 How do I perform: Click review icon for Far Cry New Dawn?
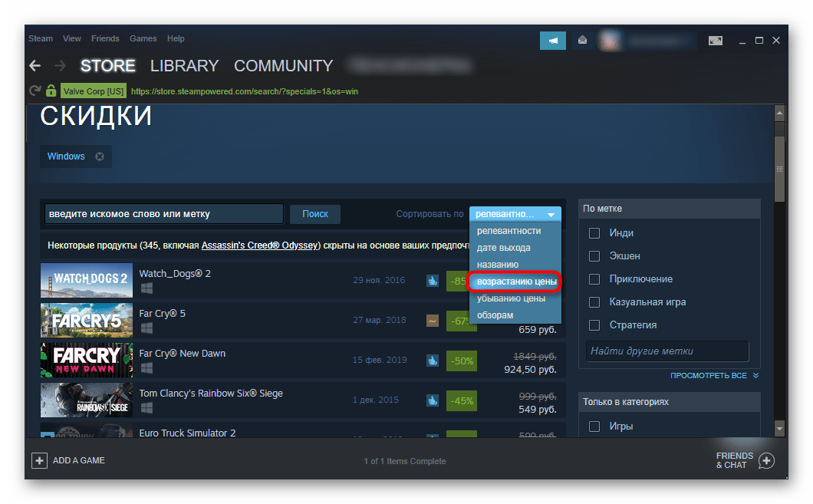tap(433, 361)
